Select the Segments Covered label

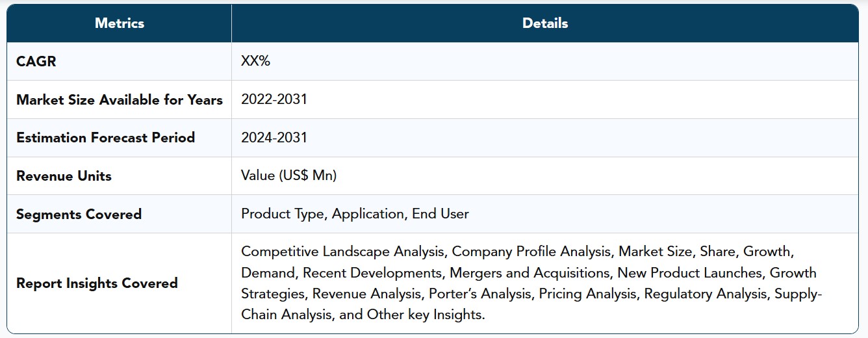tap(79, 214)
